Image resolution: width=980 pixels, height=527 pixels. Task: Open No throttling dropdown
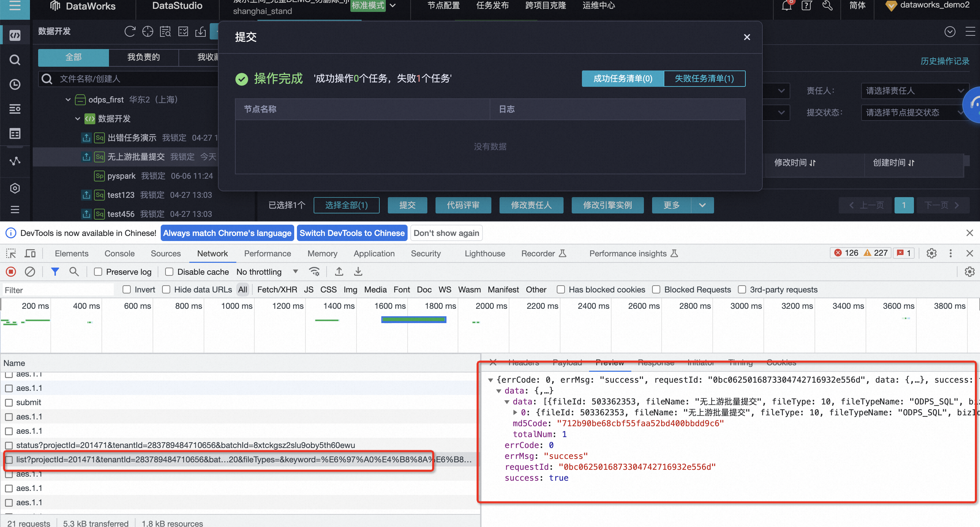tap(267, 272)
